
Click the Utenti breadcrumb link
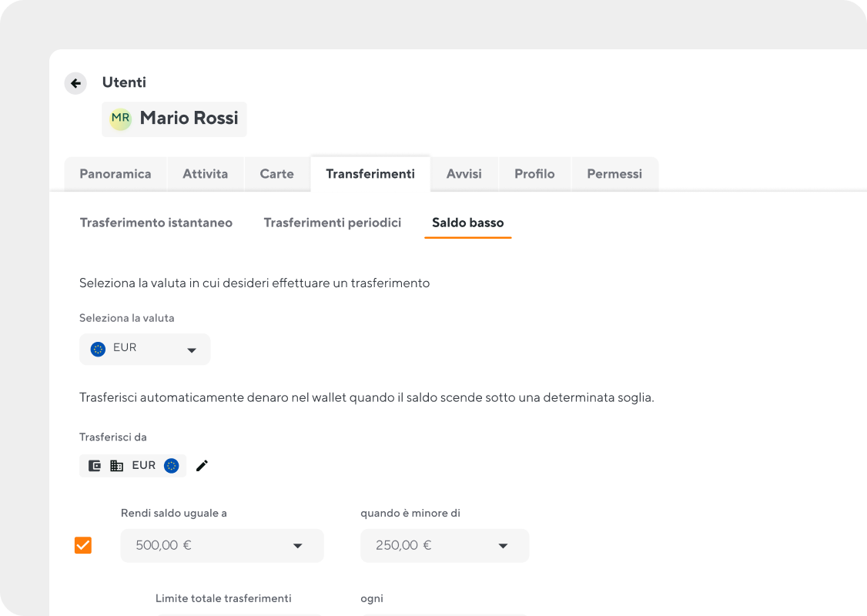(x=124, y=82)
